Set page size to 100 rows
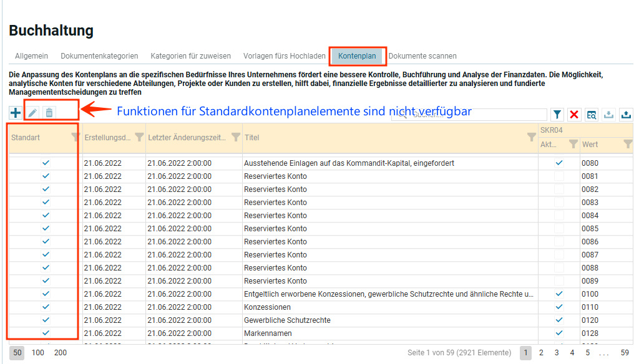The height and width of the screenshot is (364, 639). [38, 353]
